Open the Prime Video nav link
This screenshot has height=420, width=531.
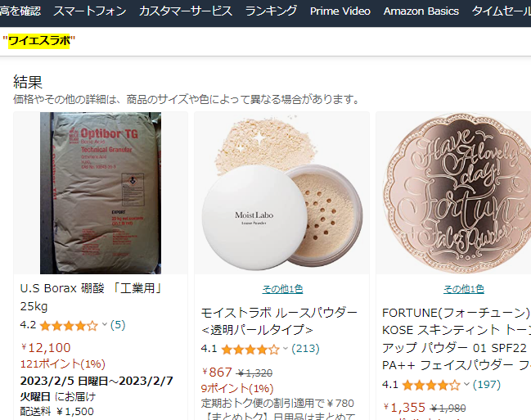click(x=340, y=11)
